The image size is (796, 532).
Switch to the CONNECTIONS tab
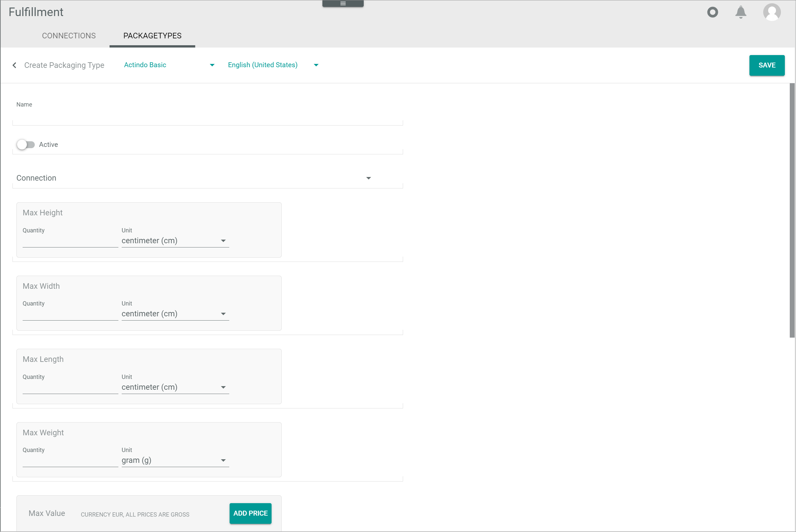tap(69, 36)
